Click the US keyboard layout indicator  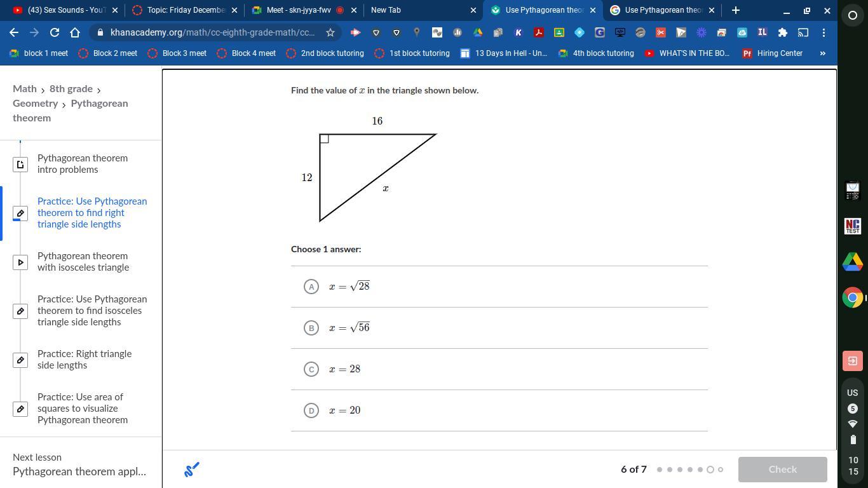(x=853, y=393)
